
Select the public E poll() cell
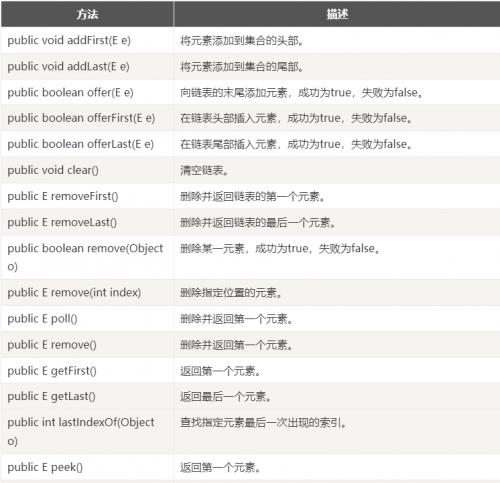tap(87, 319)
